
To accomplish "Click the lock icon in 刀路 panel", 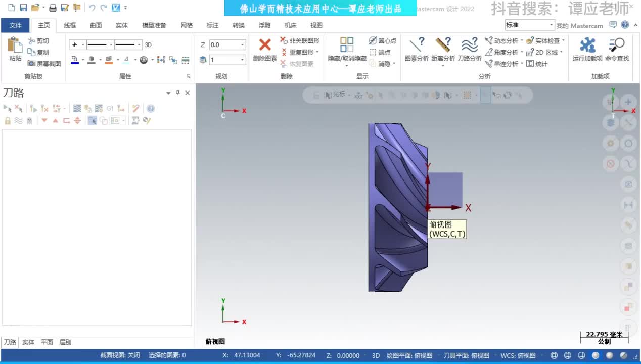I will pos(8,121).
